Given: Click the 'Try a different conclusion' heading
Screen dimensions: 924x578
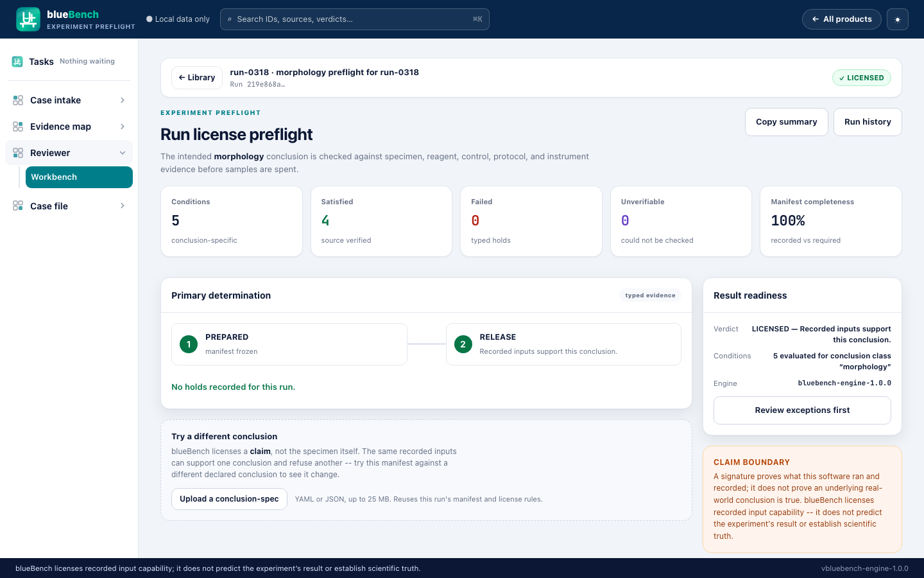Looking at the screenshot, I should tap(225, 437).
